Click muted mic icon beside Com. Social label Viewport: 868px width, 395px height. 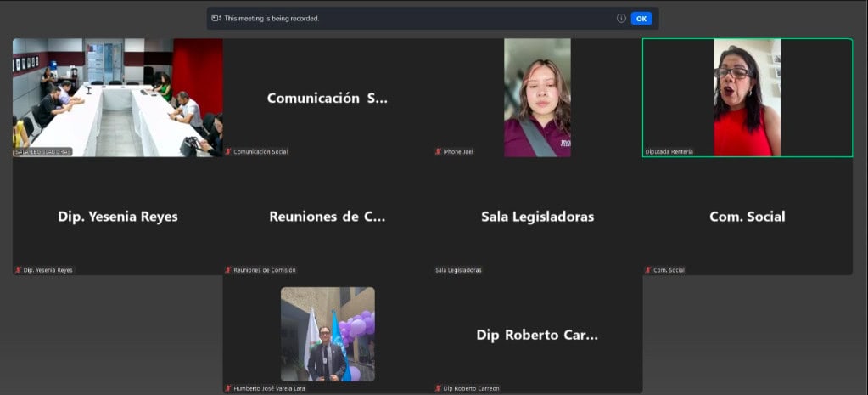point(648,270)
